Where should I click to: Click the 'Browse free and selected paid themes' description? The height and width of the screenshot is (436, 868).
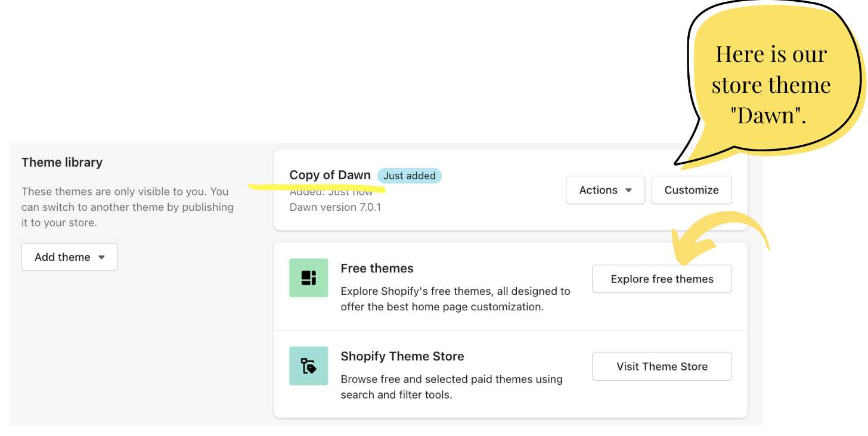pos(452,387)
